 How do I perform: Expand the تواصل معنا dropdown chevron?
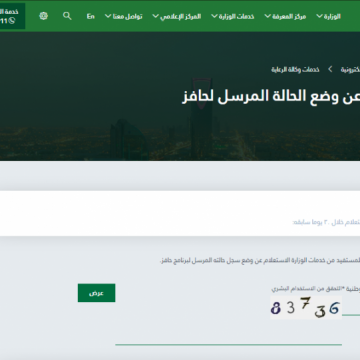click(108, 16)
